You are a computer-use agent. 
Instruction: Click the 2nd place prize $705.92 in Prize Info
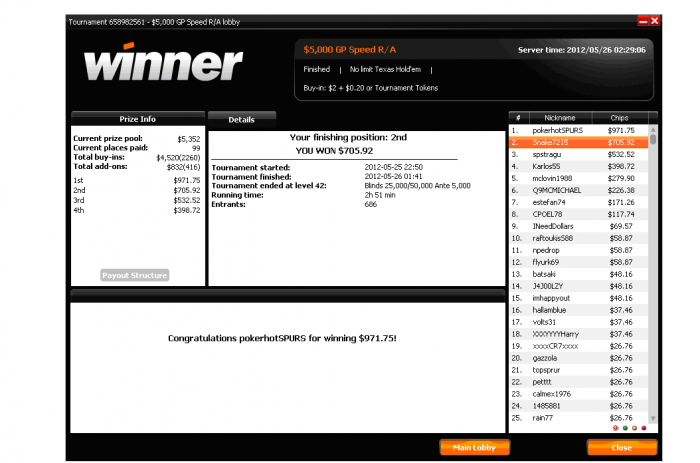click(187, 190)
